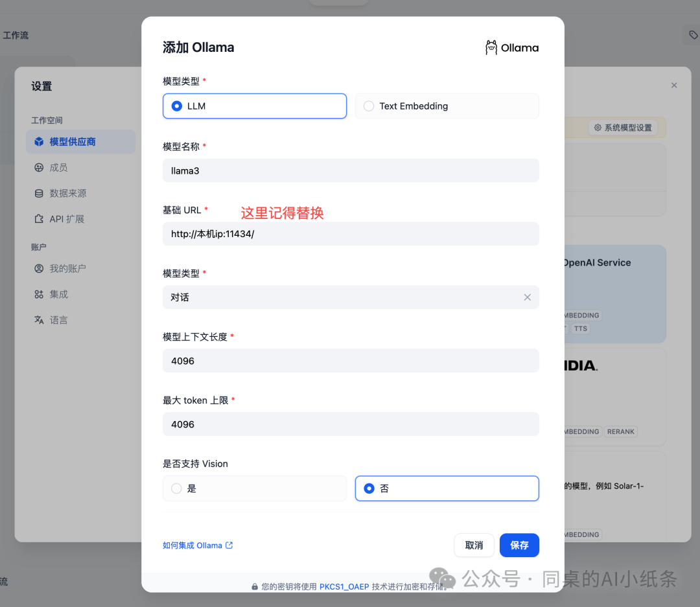700x607 pixels.
Task: Click the cube icon next to 模型供应商
Action: click(x=40, y=142)
